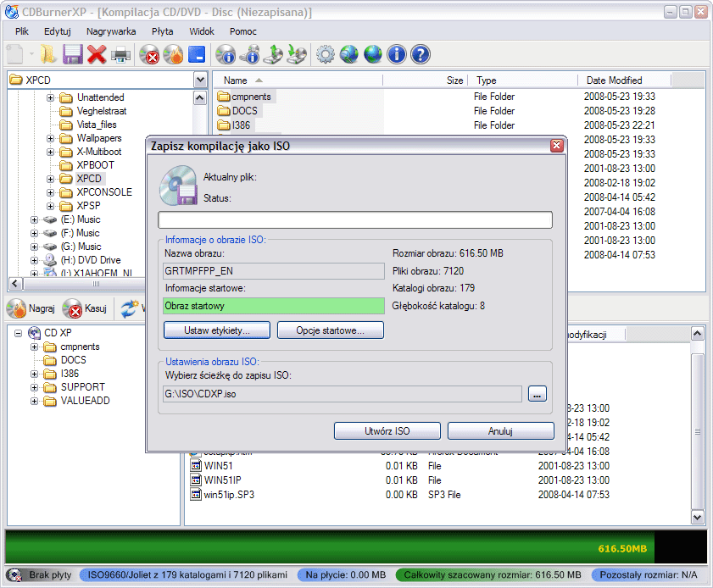Image resolution: width=713 pixels, height=588 pixels.
Task: Expand the SUPPORT folder in compilation
Action: 34,387
